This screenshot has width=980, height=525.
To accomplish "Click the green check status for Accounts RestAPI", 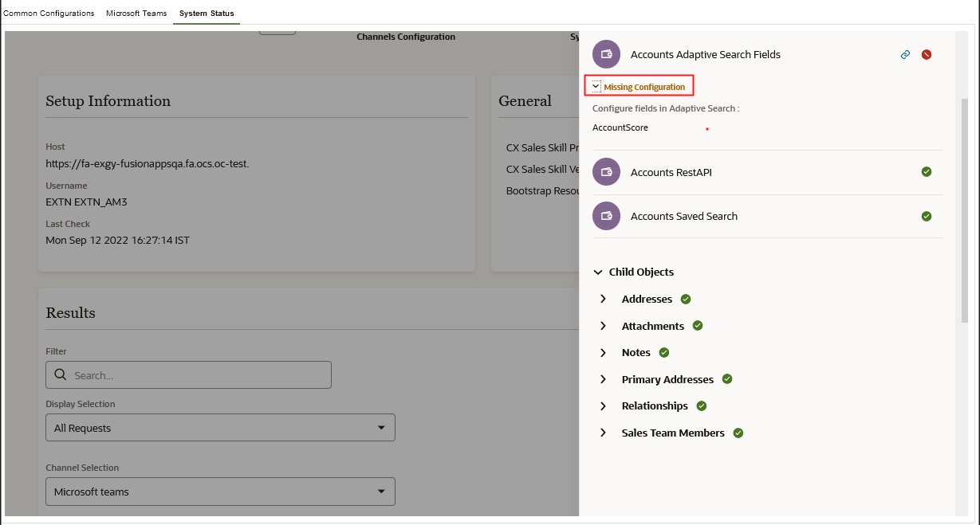I will tap(927, 171).
